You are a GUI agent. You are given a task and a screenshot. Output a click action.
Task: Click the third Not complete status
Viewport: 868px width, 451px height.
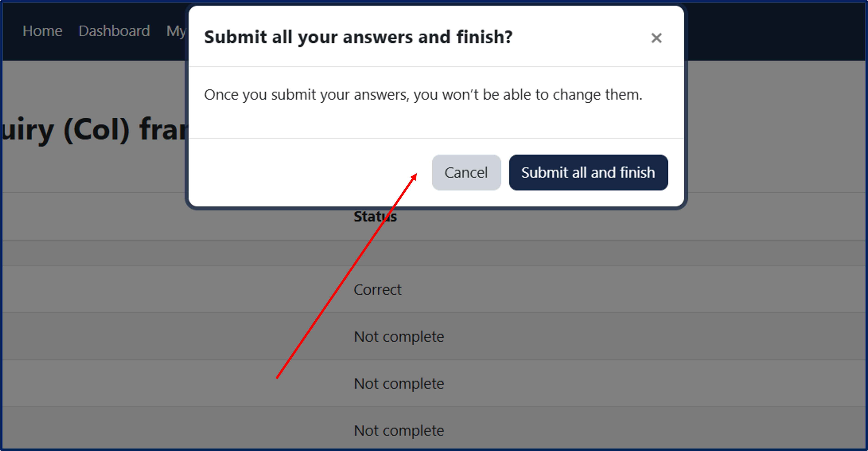point(399,431)
